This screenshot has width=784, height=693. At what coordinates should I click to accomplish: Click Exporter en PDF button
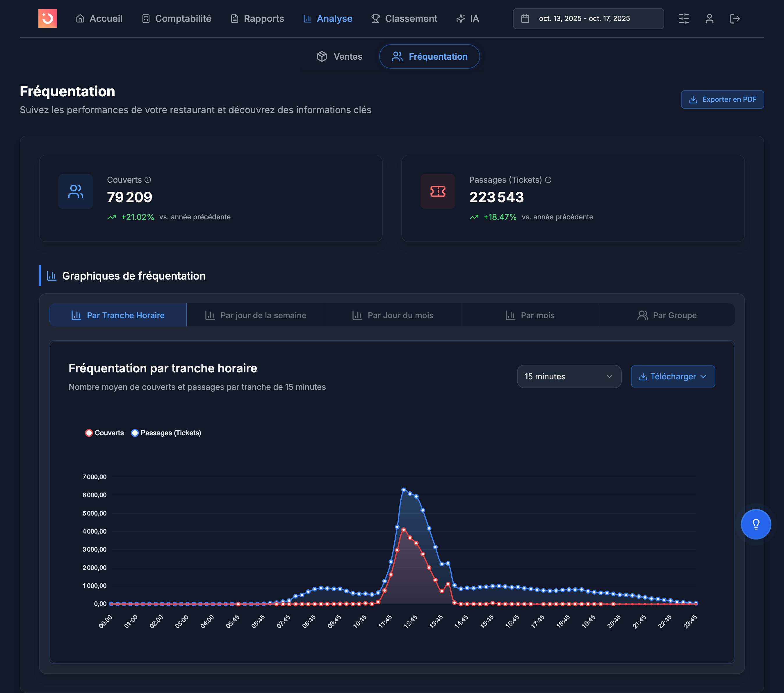click(x=722, y=99)
